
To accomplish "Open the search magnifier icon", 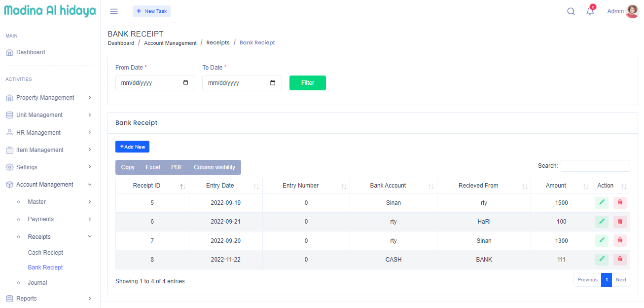I will pyautogui.click(x=571, y=11).
